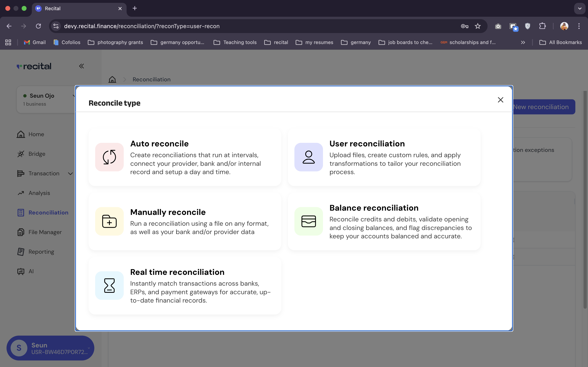Expand the Transaction submenu chevron

(x=70, y=174)
